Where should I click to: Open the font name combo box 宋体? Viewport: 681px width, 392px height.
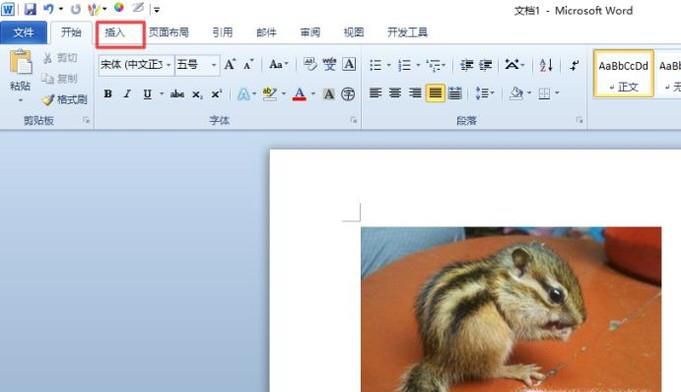tap(136, 65)
